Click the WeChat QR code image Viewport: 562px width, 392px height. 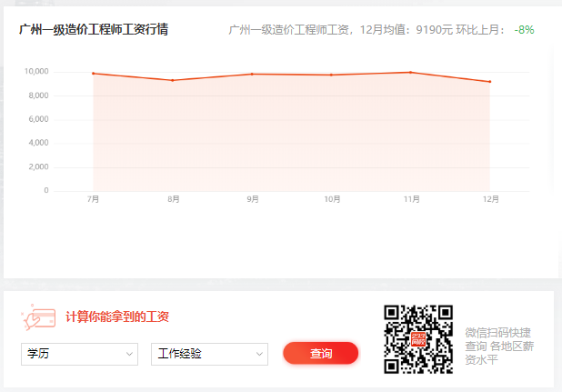pos(418,339)
